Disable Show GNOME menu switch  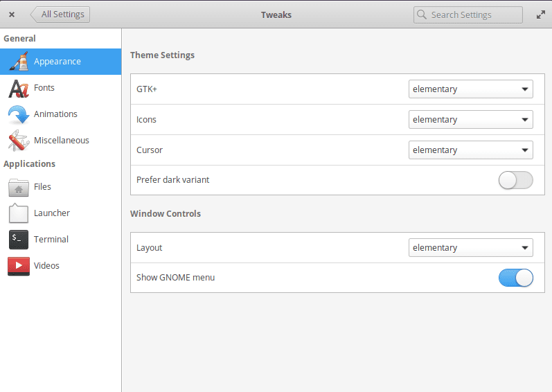point(516,278)
